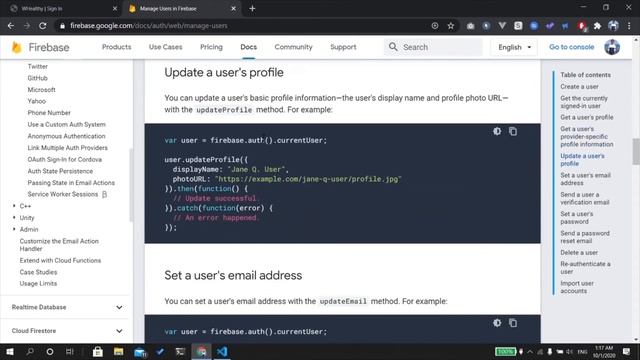The image size is (640, 360).
Task: Jump to Set a user's password
Action: tap(576, 218)
